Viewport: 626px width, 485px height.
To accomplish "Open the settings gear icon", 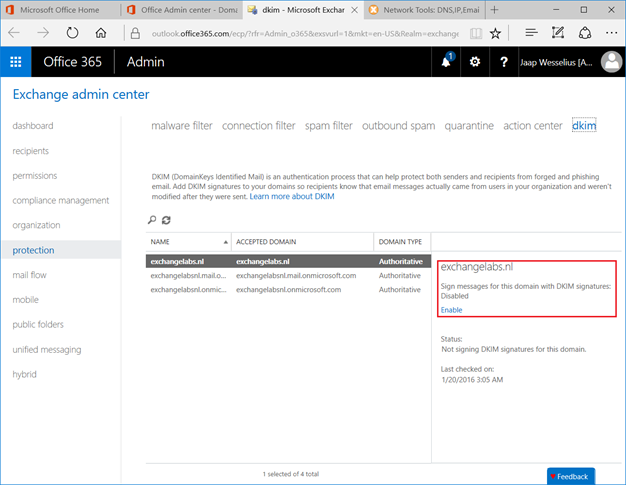I will [475, 62].
